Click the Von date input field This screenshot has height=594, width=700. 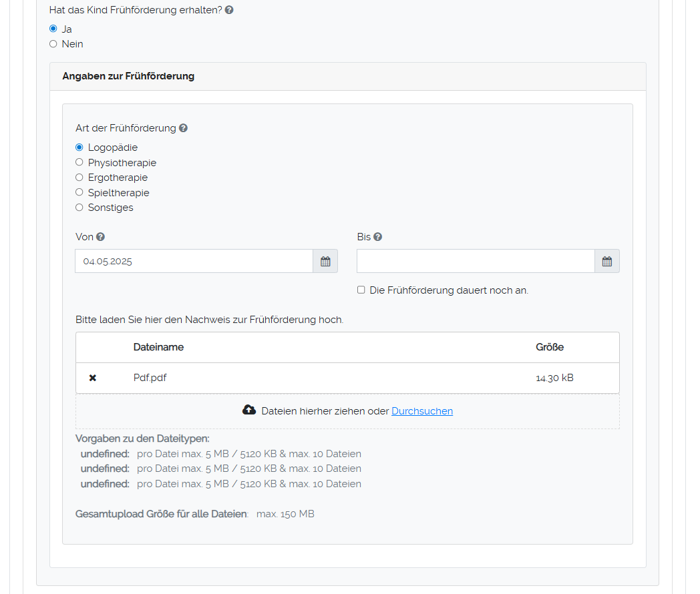(x=194, y=262)
